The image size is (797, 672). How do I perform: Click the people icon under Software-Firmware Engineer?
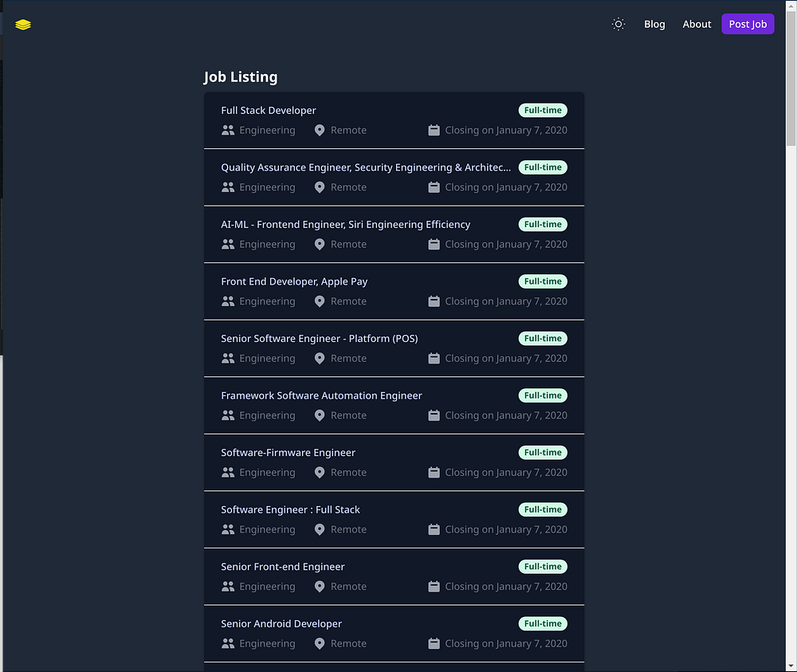pyautogui.click(x=228, y=472)
